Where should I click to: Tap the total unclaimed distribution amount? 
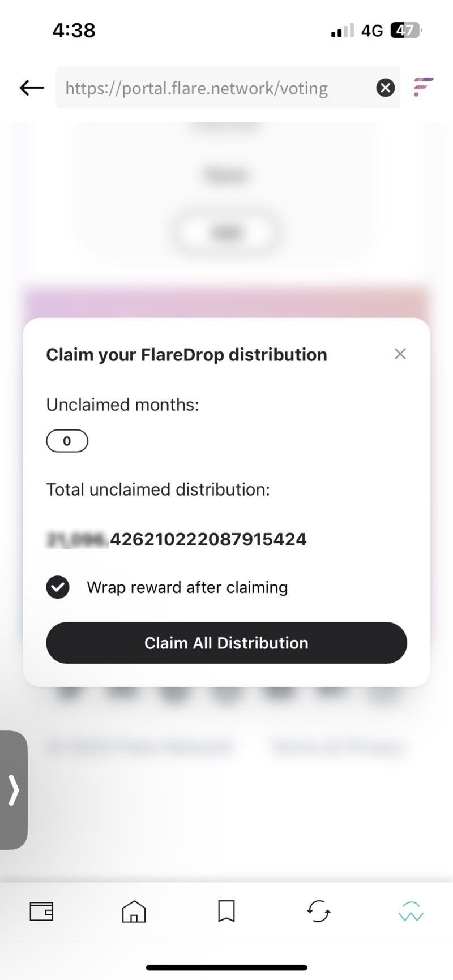[176, 539]
